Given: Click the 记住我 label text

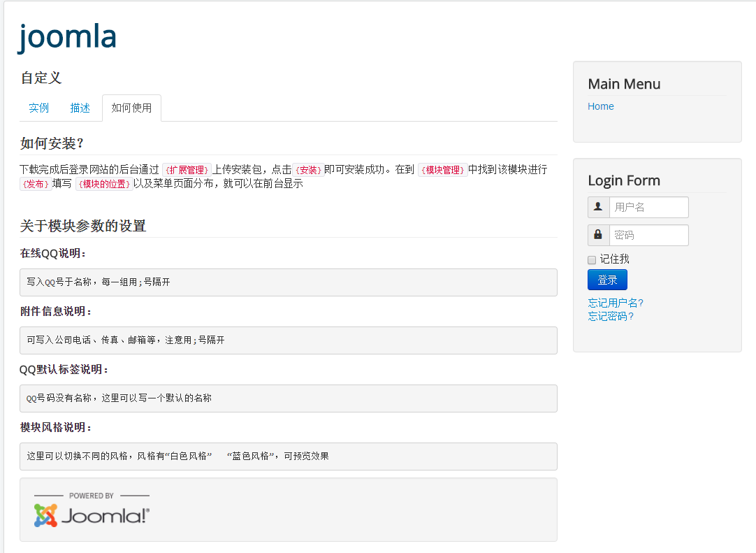Looking at the screenshot, I should [x=615, y=259].
